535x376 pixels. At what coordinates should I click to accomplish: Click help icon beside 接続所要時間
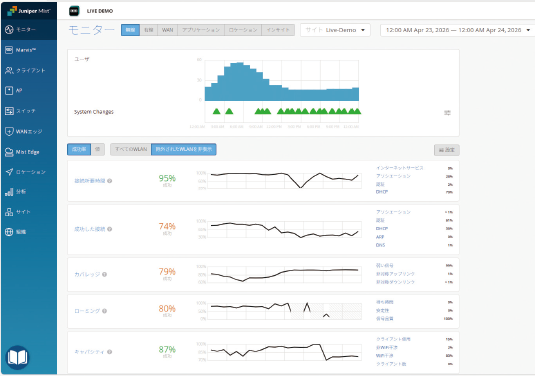click(110, 181)
